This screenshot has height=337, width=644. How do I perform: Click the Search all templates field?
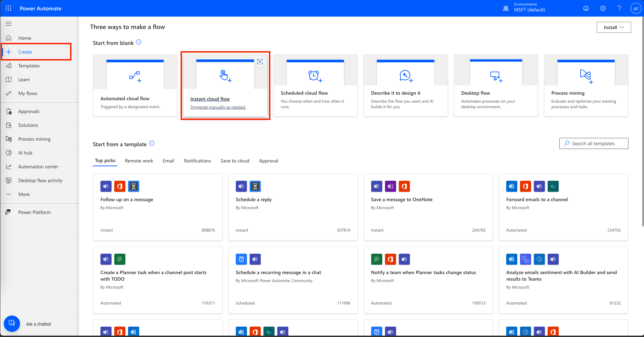pos(594,143)
